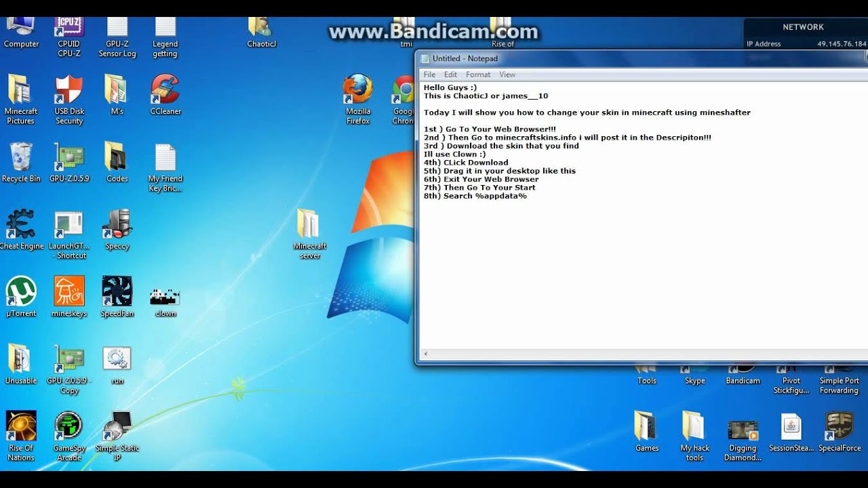Launch SpeedFan
868x488 pixels.
117,297
